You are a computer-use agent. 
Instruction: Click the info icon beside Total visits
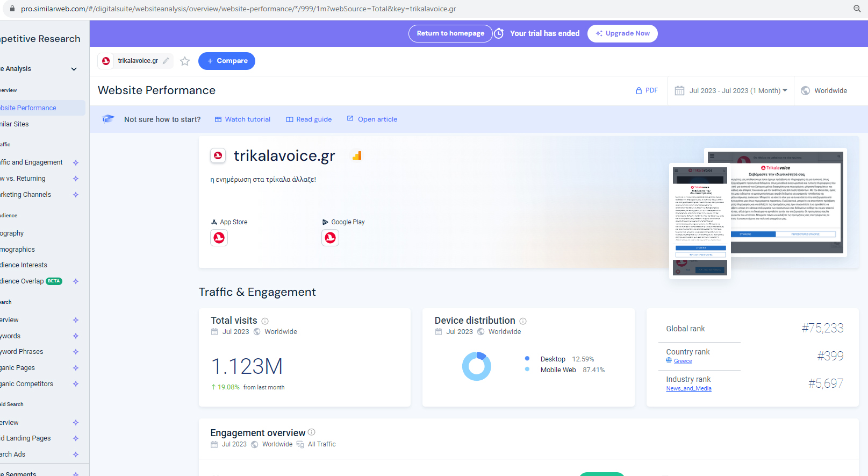pyautogui.click(x=265, y=321)
